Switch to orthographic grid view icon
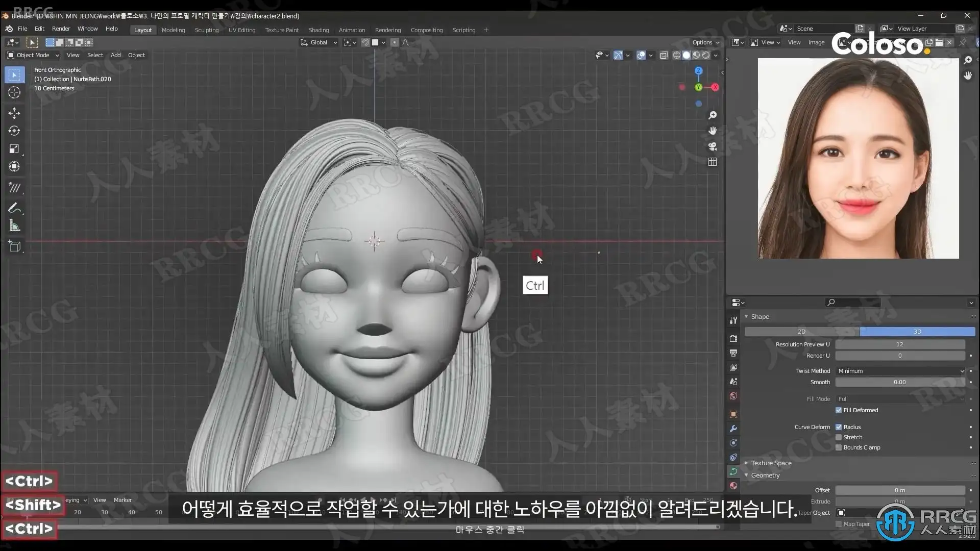The image size is (980, 551). tap(713, 162)
